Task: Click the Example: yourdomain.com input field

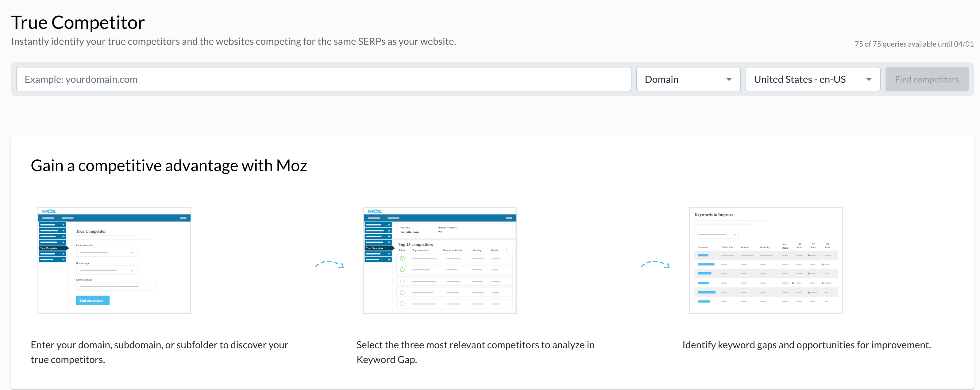Action: [x=323, y=79]
